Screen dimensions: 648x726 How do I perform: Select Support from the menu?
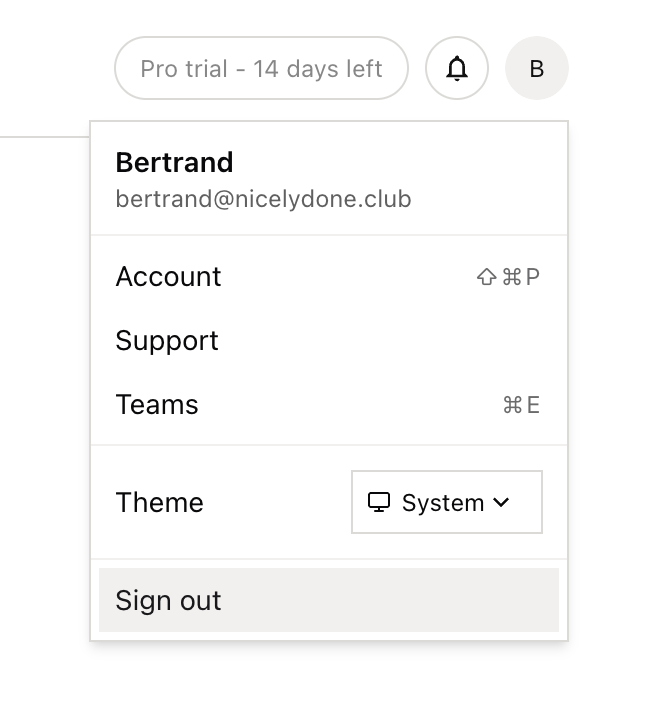pyautogui.click(x=329, y=341)
